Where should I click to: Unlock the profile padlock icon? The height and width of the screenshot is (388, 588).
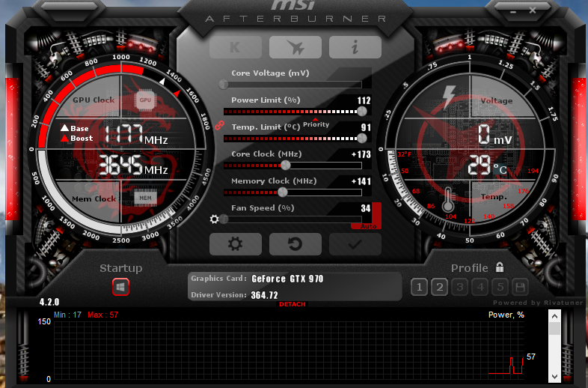tap(500, 267)
